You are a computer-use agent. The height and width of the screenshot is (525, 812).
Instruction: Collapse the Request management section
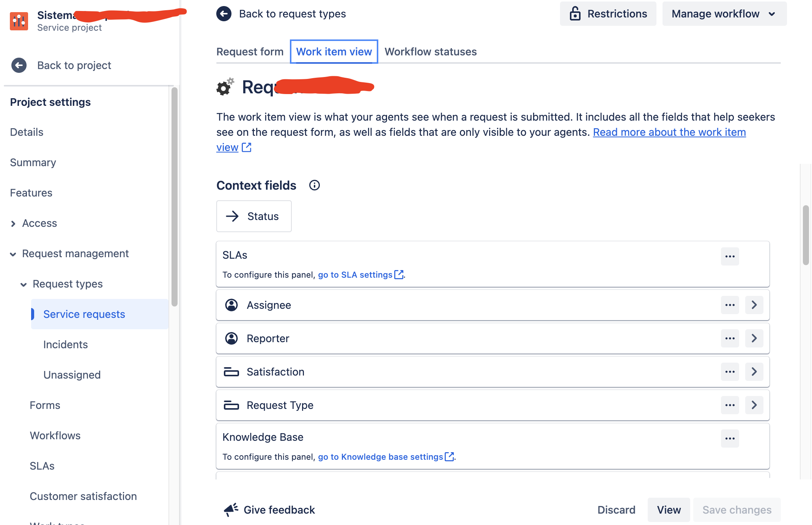13,253
